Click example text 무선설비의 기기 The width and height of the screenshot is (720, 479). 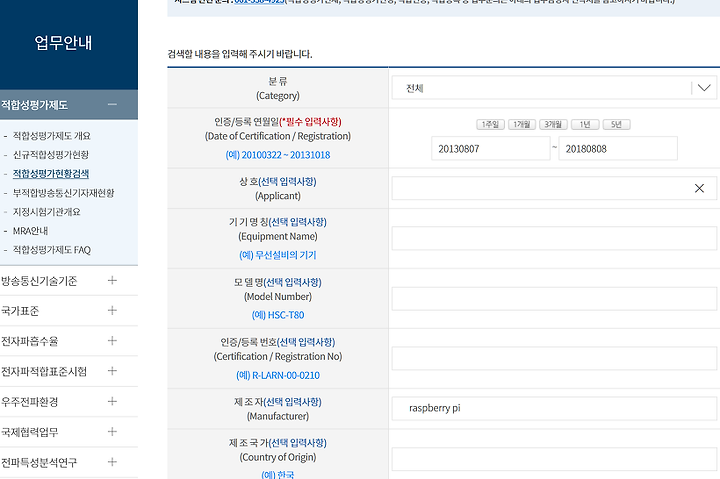286,255
